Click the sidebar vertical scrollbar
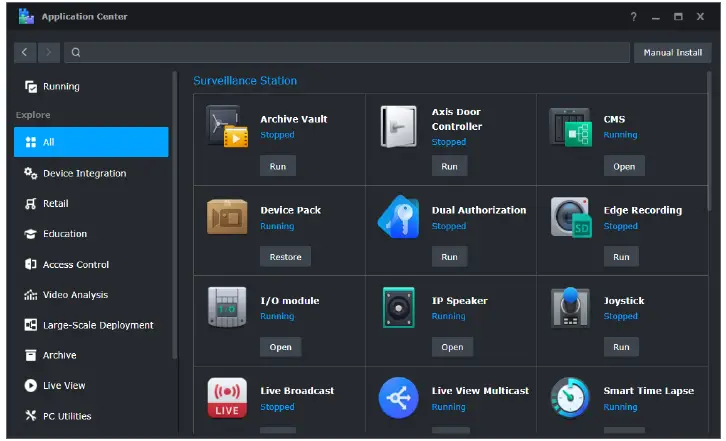The height and width of the screenshot is (441, 726). click(175, 215)
